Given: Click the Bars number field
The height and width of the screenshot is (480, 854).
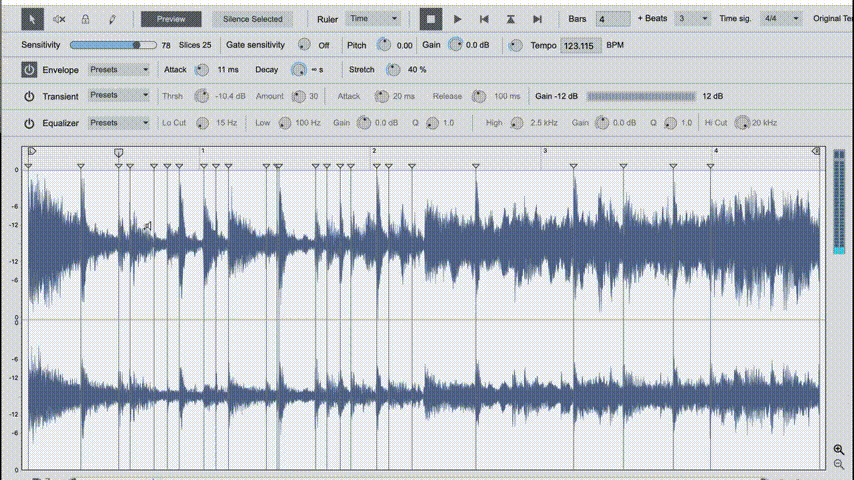Looking at the screenshot, I should click(x=612, y=19).
